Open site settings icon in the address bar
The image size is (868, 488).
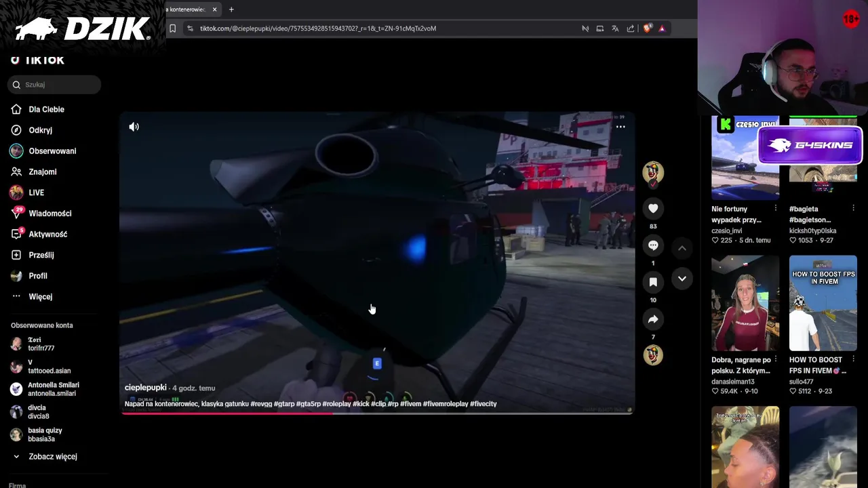[x=191, y=28]
